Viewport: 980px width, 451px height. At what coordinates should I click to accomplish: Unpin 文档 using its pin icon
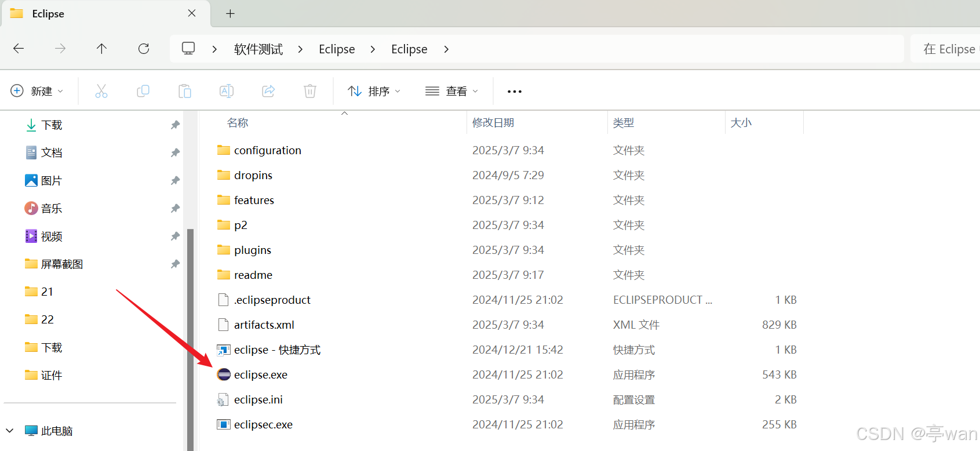(x=175, y=152)
